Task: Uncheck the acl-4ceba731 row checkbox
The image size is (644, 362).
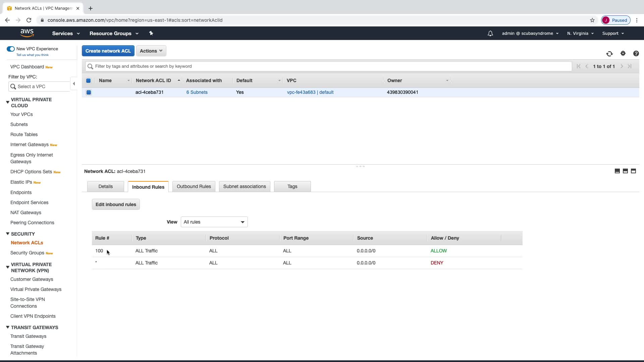Action: click(x=89, y=92)
